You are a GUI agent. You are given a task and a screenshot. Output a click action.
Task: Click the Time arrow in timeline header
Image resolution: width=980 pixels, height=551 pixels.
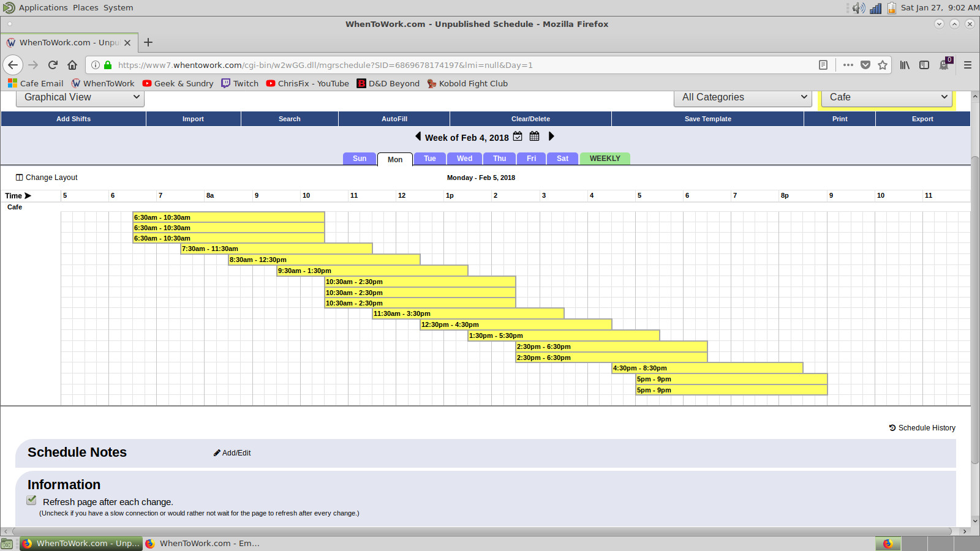click(x=28, y=196)
